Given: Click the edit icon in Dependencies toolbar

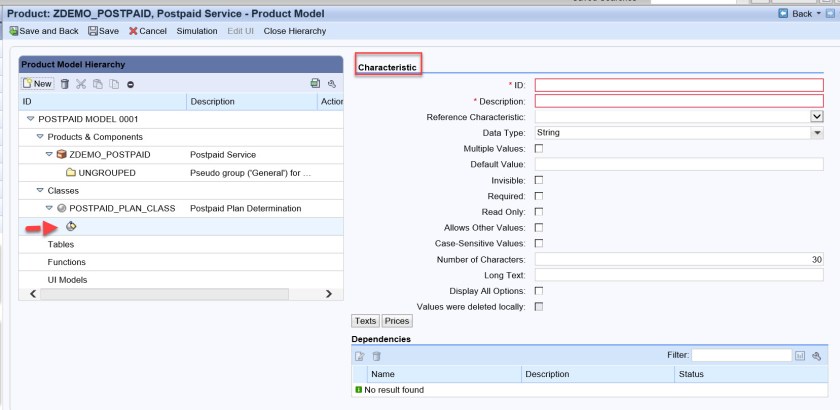Looking at the screenshot, I should (x=360, y=356).
